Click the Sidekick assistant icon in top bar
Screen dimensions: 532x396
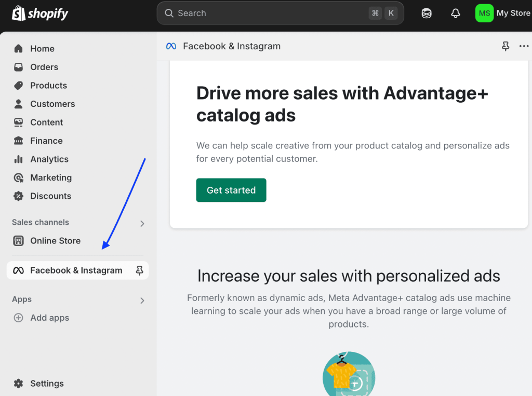coord(427,13)
